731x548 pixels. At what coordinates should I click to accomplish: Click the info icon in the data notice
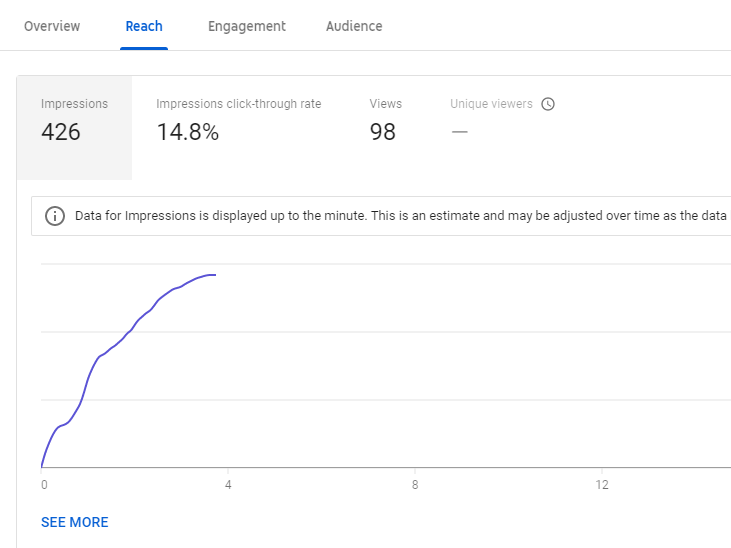tap(55, 216)
